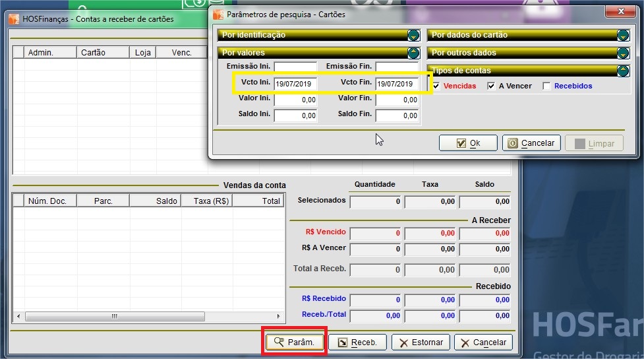
Task: Click the Emissão Ini. input field
Action: click(295, 67)
